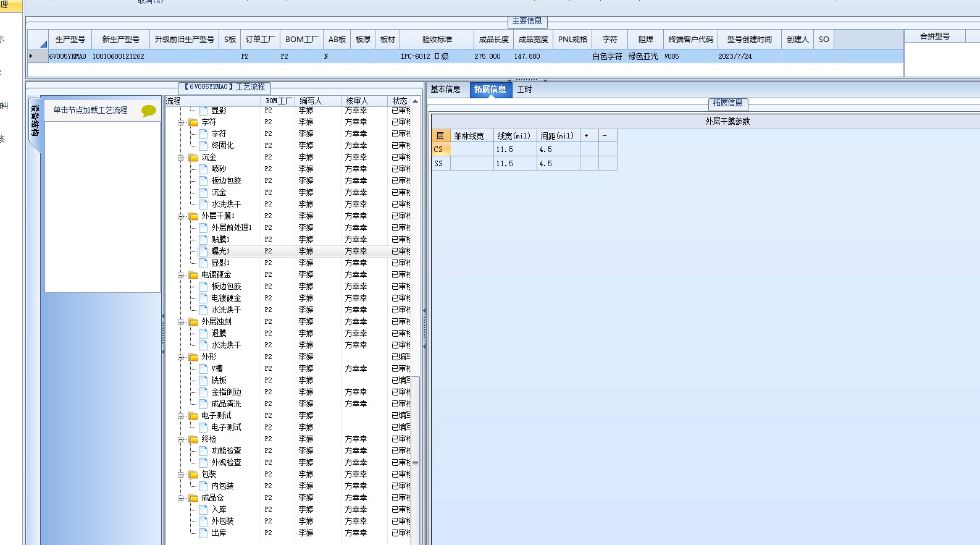Viewport: 980px width, 545px height.
Task: Collapse the 电镀硬金 folder node
Action: pyautogui.click(x=182, y=275)
